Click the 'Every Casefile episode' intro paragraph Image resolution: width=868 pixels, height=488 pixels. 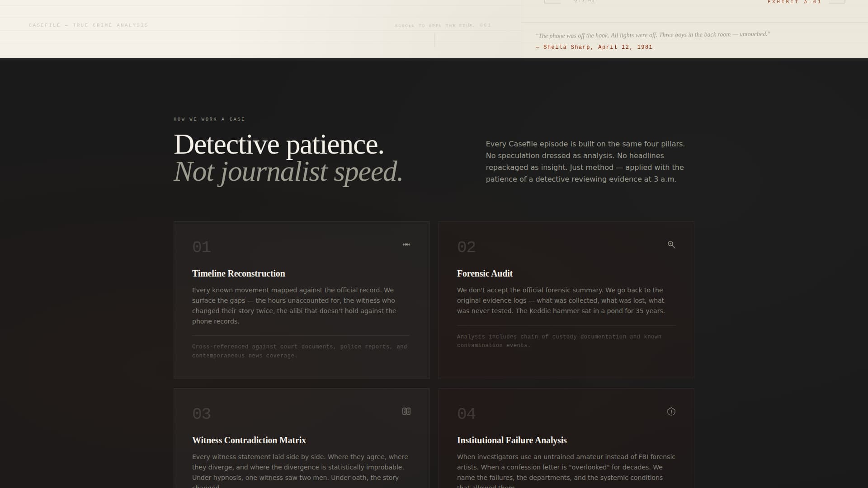(585, 161)
